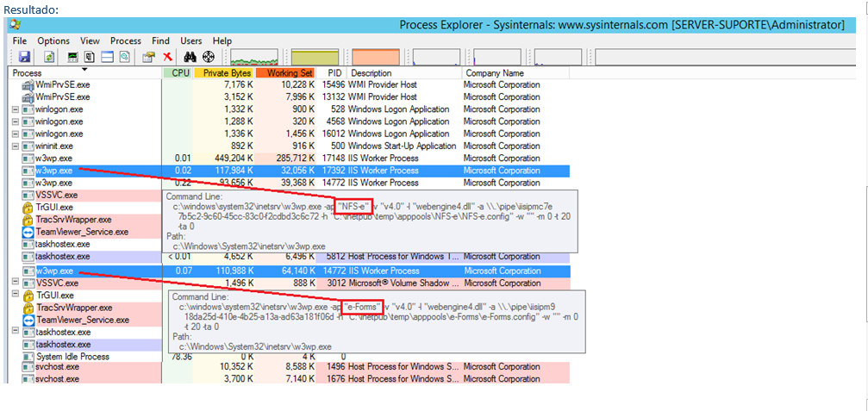Viewport: 868px width, 411px height.
Task: Toggle the Show Lower Pane icon
Action: 108,57
